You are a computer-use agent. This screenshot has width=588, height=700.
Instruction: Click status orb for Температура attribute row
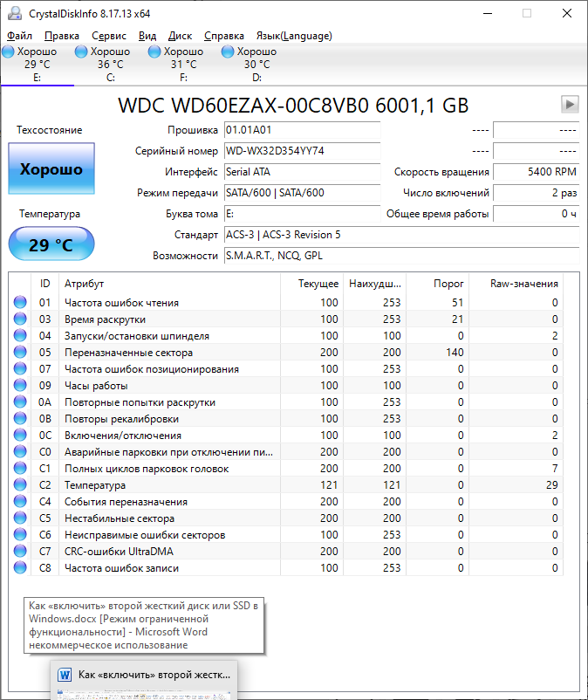pyautogui.click(x=20, y=484)
